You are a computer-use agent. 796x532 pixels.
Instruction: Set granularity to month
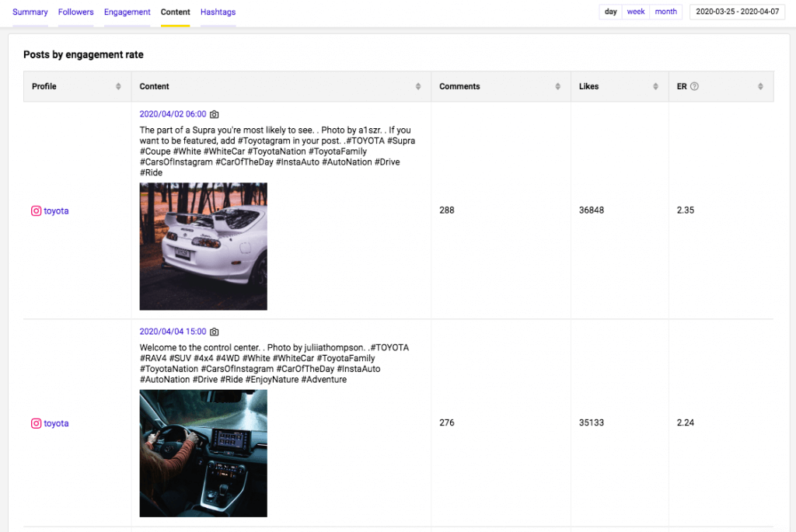pos(665,12)
